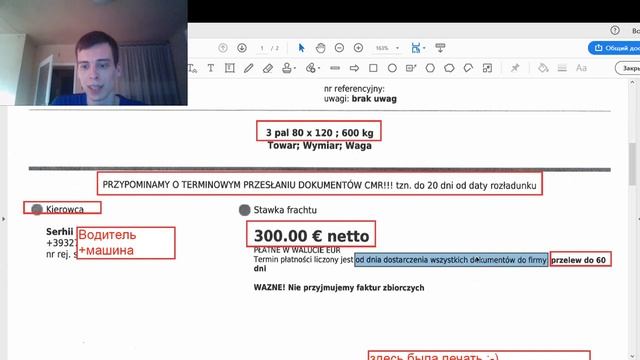Click the blue share button
The width and height of the screenshot is (640, 360).
pyautogui.click(x=614, y=48)
